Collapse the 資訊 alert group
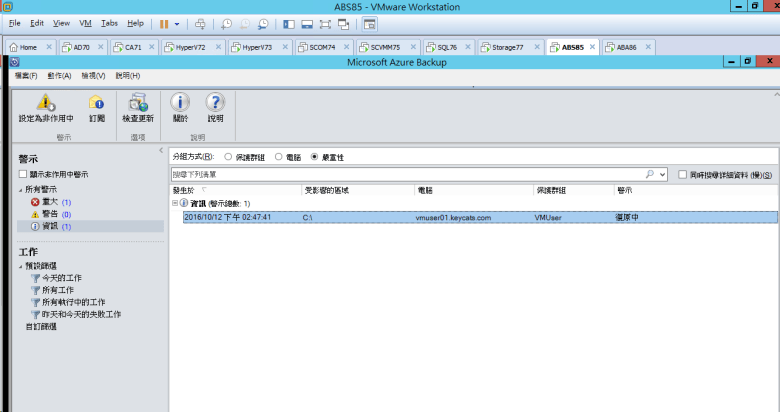 pyautogui.click(x=175, y=203)
